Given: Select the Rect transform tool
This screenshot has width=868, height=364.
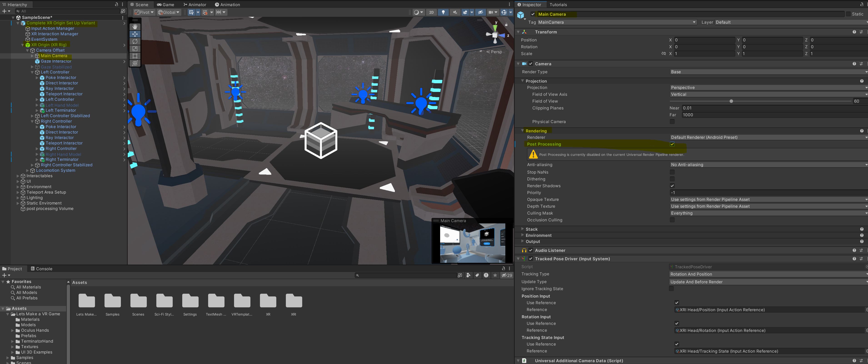Looking at the screenshot, I should (x=135, y=56).
